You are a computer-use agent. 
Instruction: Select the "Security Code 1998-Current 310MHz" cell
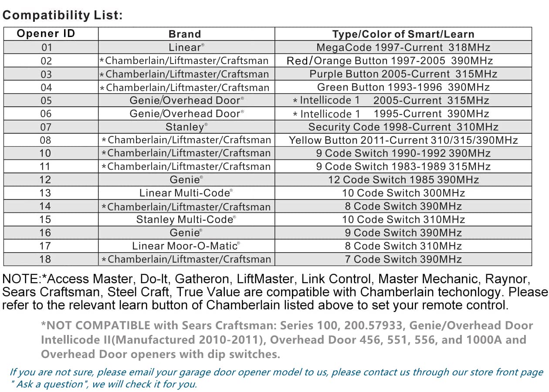(x=403, y=127)
